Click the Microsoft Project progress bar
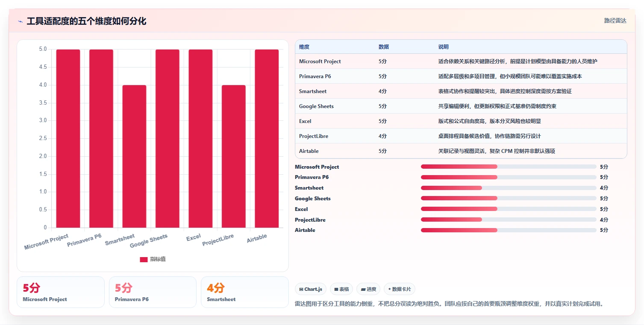Image resolution: width=644 pixels, height=325 pixels. point(509,167)
